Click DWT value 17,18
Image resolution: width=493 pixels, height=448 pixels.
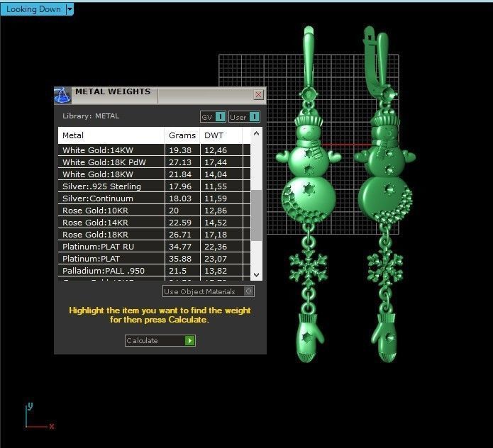216,235
